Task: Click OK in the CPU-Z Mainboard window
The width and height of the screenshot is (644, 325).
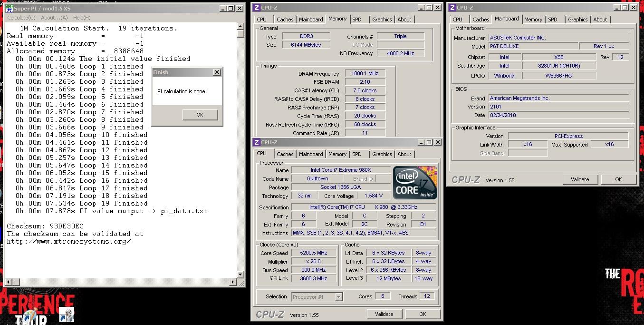Action: click(618, 179)
